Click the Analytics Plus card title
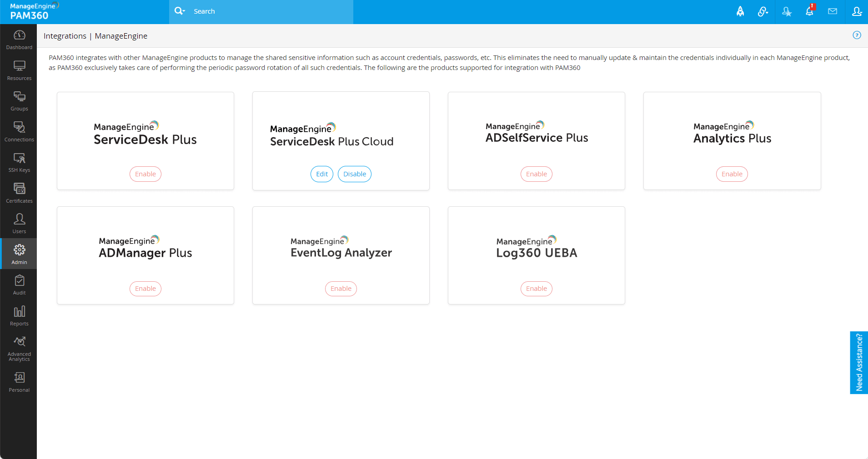The height and width of the screenshot is (459, 868). coord(733,133)
